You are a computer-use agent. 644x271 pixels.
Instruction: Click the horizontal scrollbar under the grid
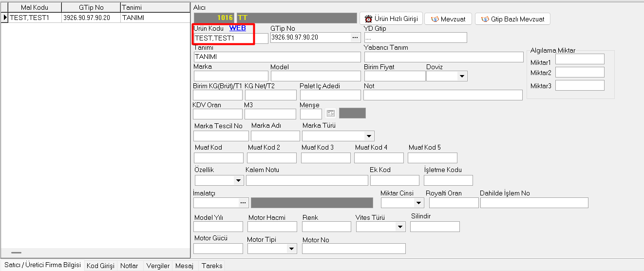tap(17, 252)
